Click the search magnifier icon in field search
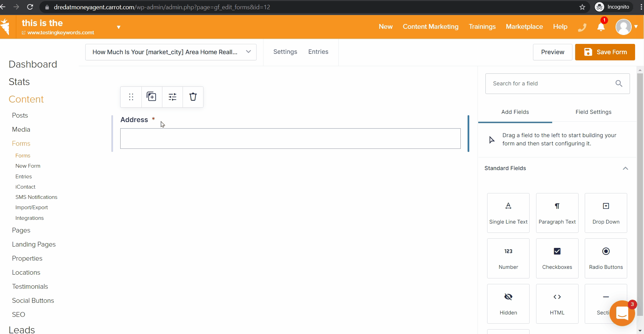The width and height of the screenshot is (644, 334). [619, 83]
